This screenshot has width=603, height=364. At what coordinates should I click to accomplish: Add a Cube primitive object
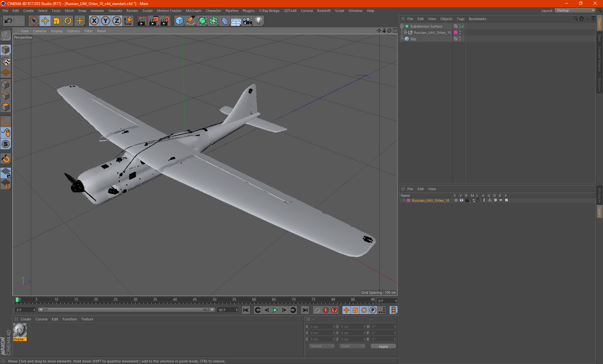tap(179, 21)
